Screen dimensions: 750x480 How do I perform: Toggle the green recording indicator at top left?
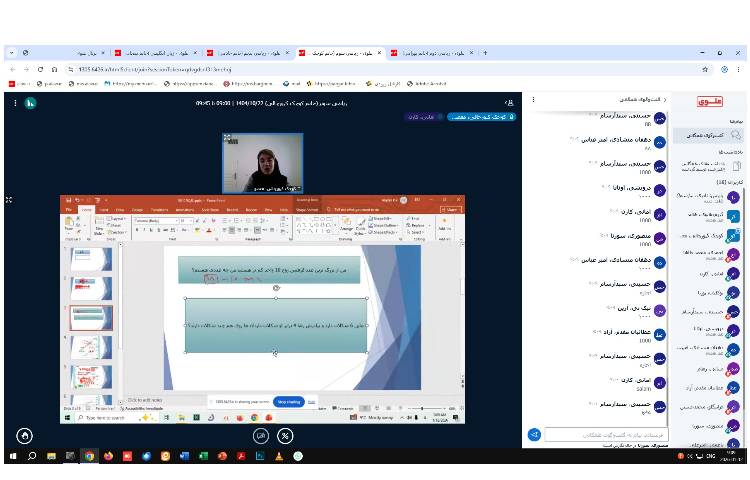[x=30, y=102]
